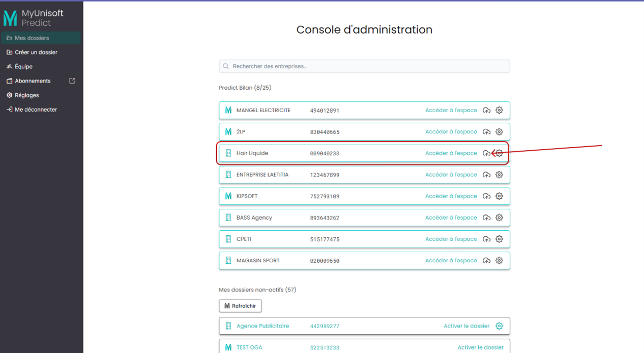Open settings gear for 2LP
The image size is (644, 353).
coord(500,131)
